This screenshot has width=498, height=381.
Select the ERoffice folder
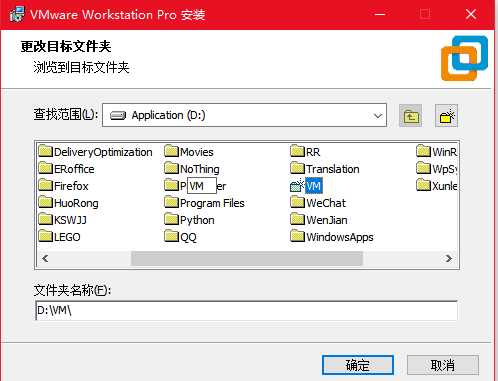tap(66, 169)
